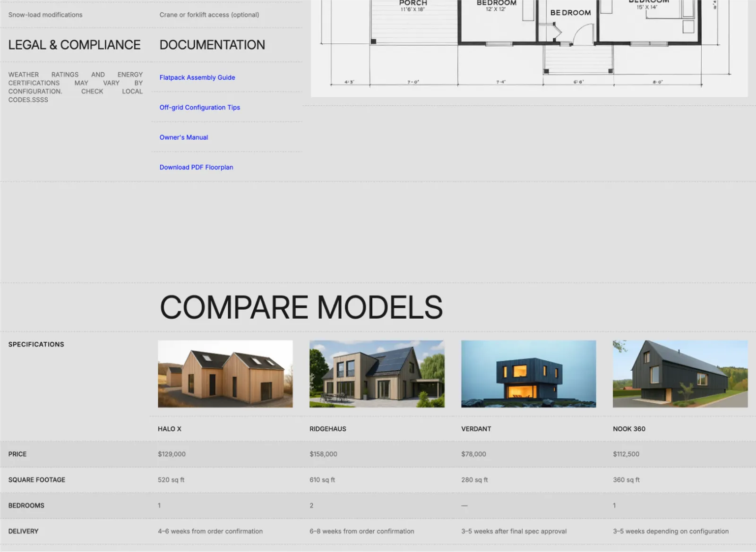
Task: Open the Flatpack Assembly Guide link
Action: (x=197, y=77)
